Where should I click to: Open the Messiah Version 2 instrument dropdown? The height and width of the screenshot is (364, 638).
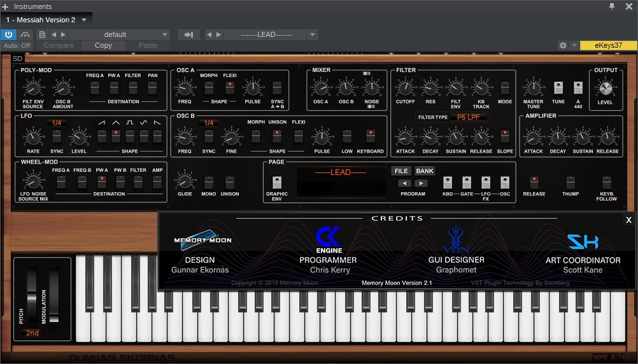[x=84, y=20]
